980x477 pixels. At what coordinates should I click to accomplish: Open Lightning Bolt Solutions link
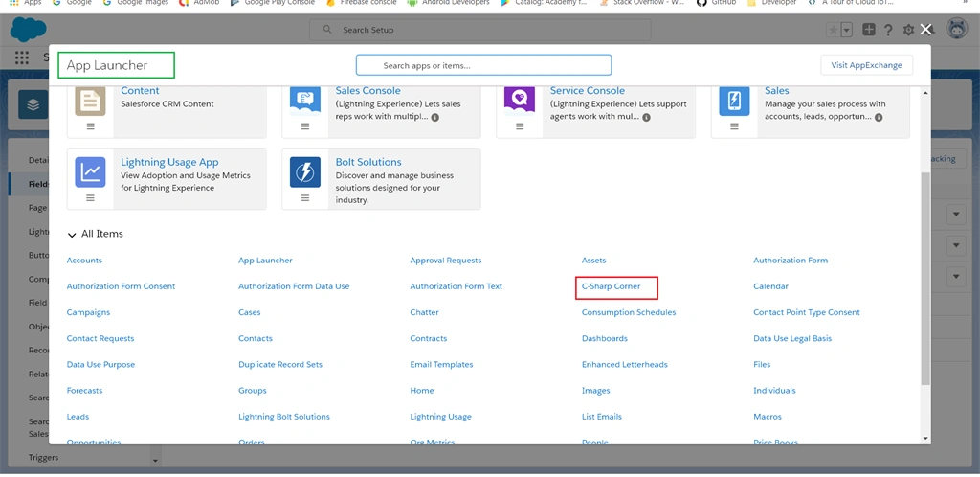point(283,417)
